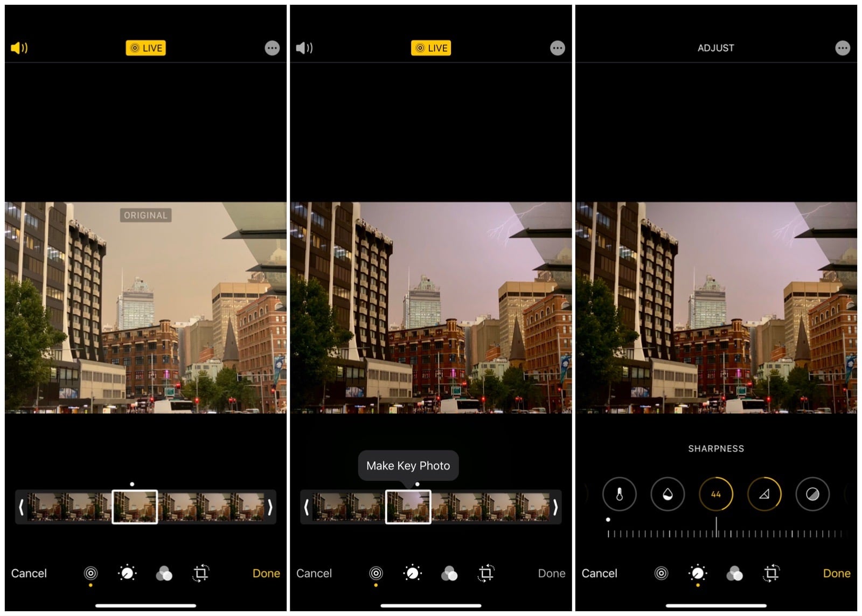Open the Filters tool
Image resolution: width=862 pixels, height=616 pixels.
coord(164,574)
